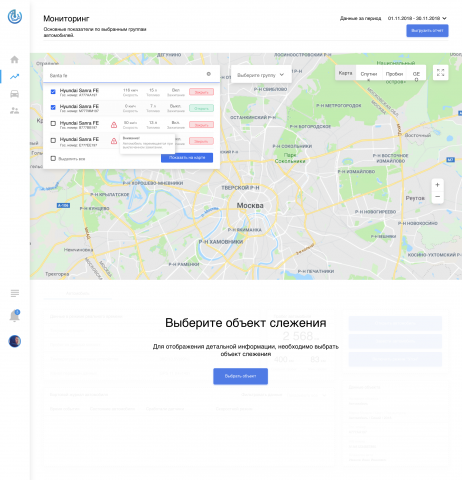
Task: Click 'Показать на карте' button
Action: [x=187, y=158]
